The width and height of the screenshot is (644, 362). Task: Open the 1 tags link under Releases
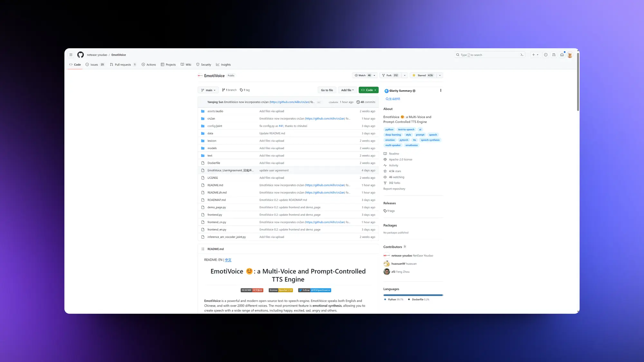(x=389, y=211)
